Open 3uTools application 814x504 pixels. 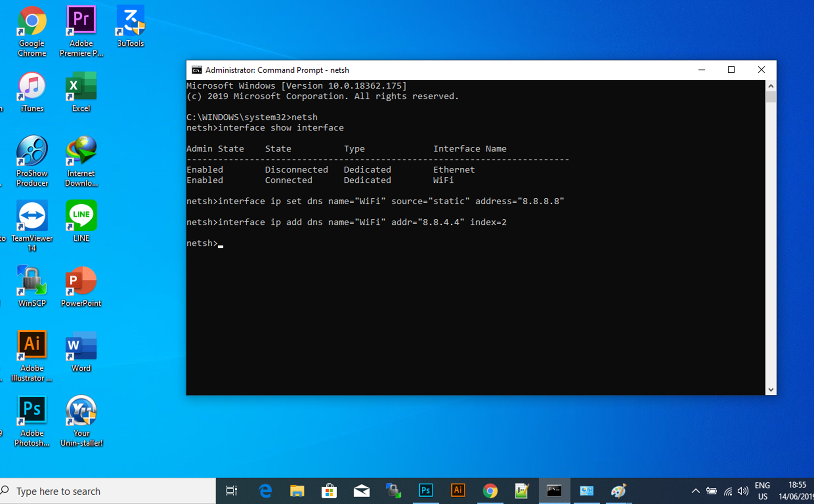(x=130, y=24)
